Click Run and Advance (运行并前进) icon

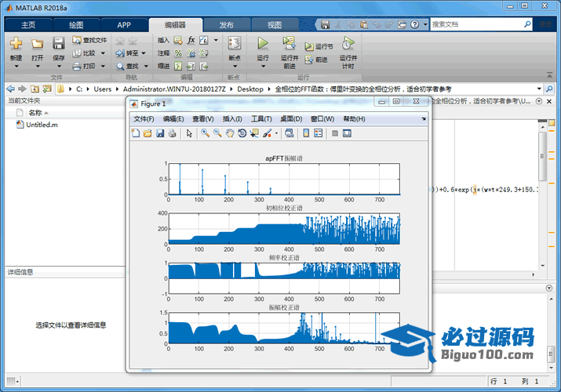[x=289, y=43]
